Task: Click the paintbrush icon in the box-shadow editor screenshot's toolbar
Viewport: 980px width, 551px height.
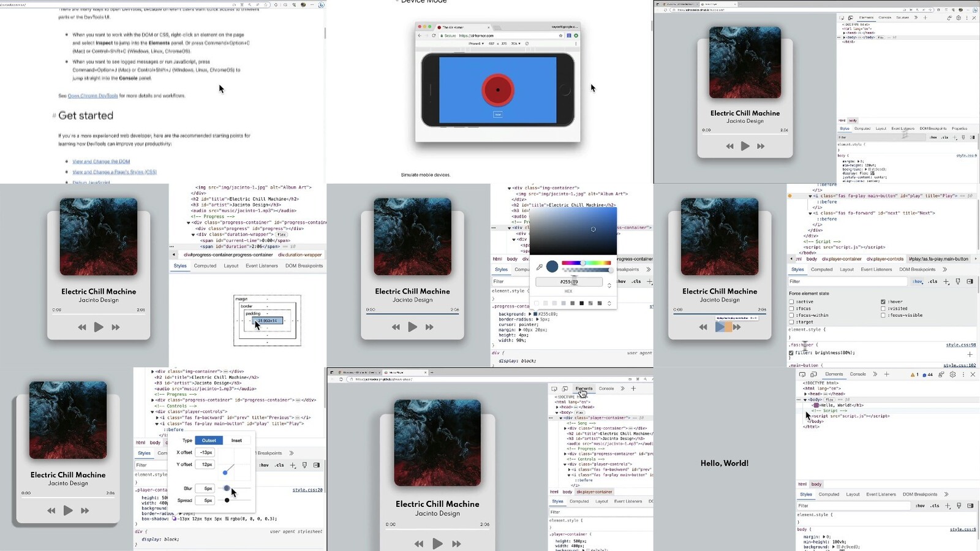Action: coord(304,465)
